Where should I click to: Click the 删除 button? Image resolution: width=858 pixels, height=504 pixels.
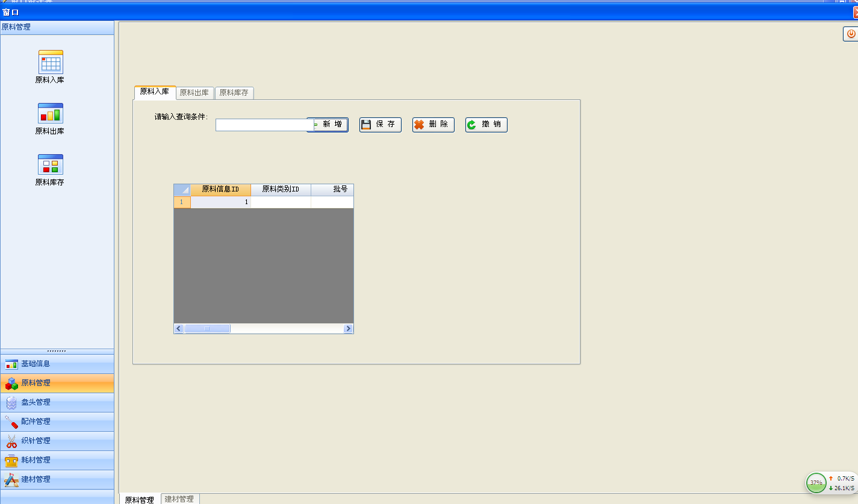click(434, 125)
